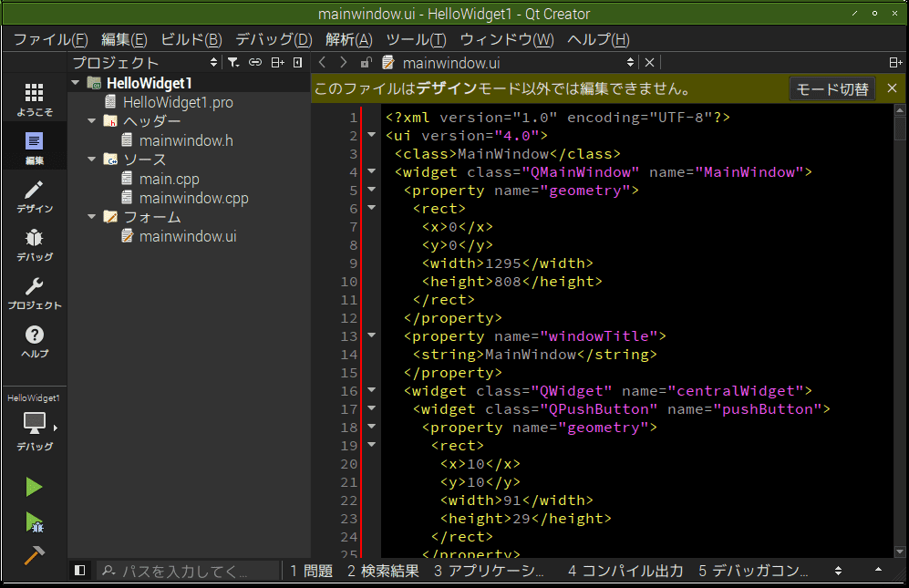Split the project side panel
This screenshot has width=909, height=588.
(278, 63)
